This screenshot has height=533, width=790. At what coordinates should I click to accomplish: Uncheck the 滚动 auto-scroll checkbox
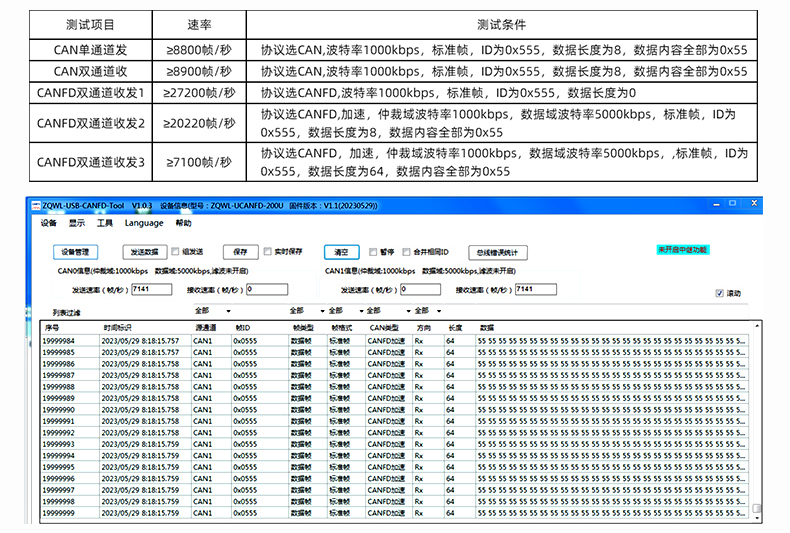pos(720,293)
